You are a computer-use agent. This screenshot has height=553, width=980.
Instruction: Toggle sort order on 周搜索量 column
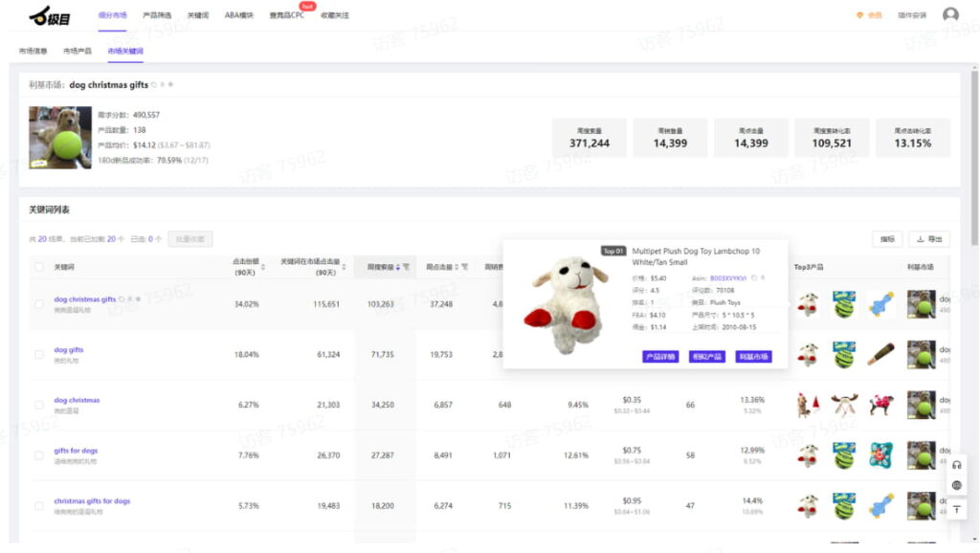pyautogui.click(x=397, y=267)
